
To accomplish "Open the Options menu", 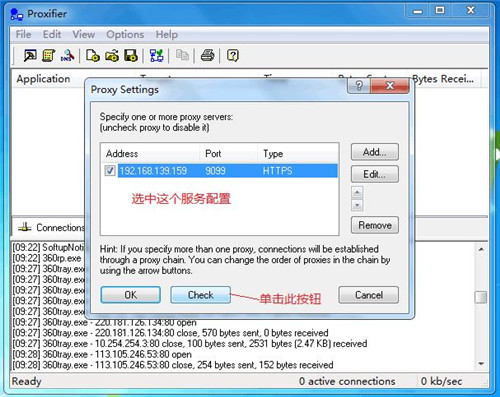I will (x=125, y=34).
